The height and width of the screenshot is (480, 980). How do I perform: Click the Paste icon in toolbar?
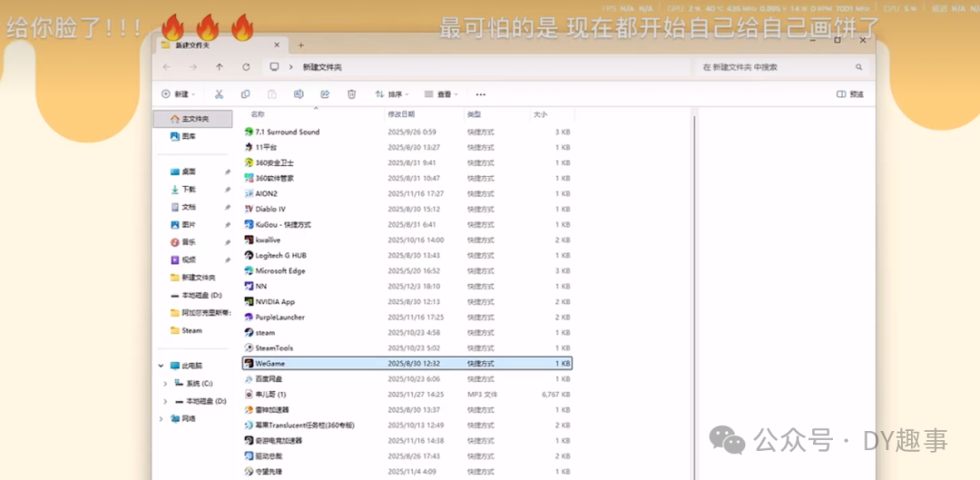coord(272,94)
